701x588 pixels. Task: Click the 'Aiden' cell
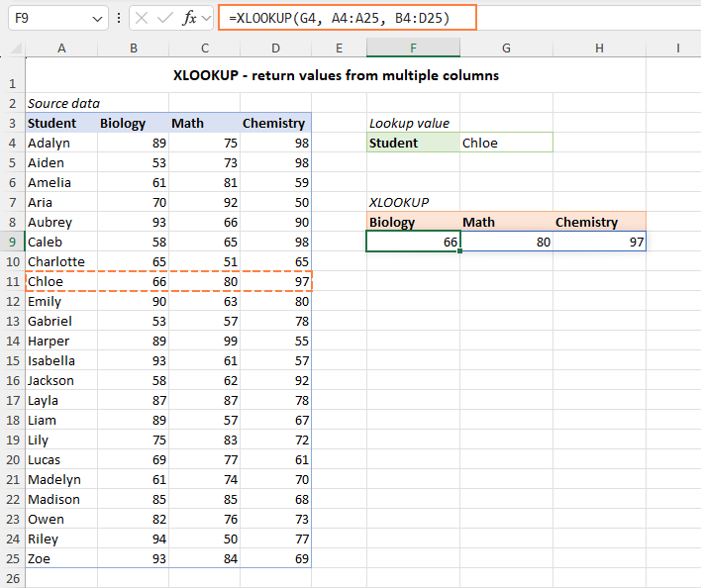[61, 162]
